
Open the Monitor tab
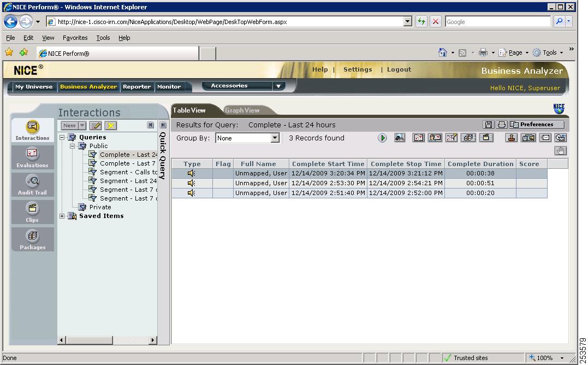[169, 87]
